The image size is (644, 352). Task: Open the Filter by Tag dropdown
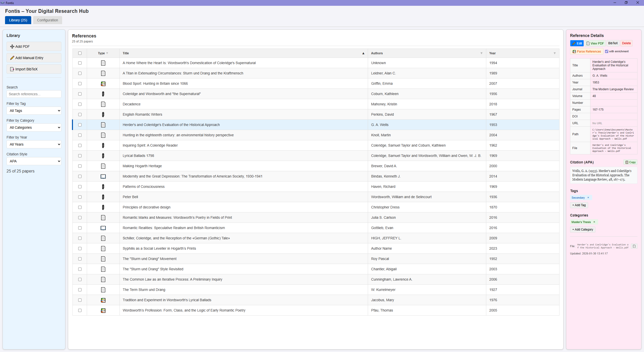pyautogui.click(x=34, y=111)
